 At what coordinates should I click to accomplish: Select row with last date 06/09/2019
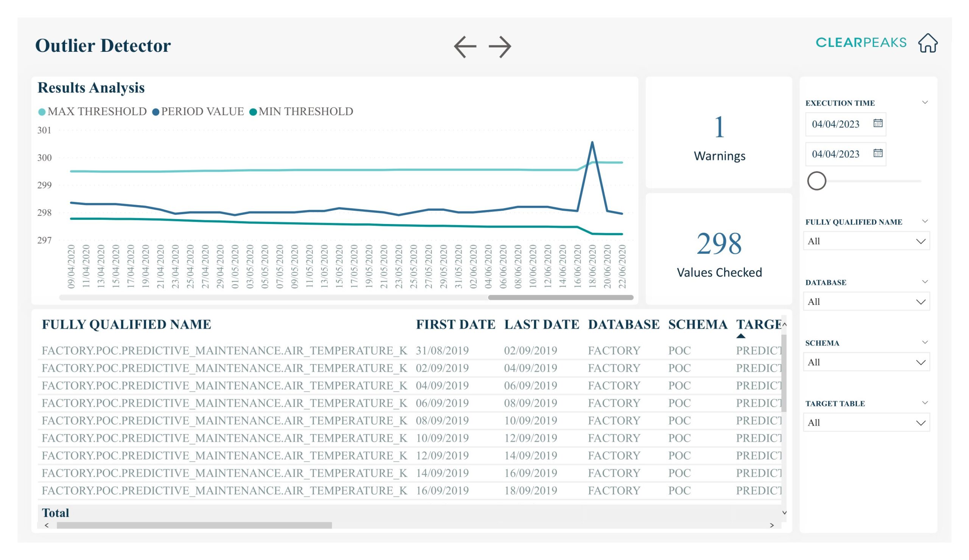point(410,386)
